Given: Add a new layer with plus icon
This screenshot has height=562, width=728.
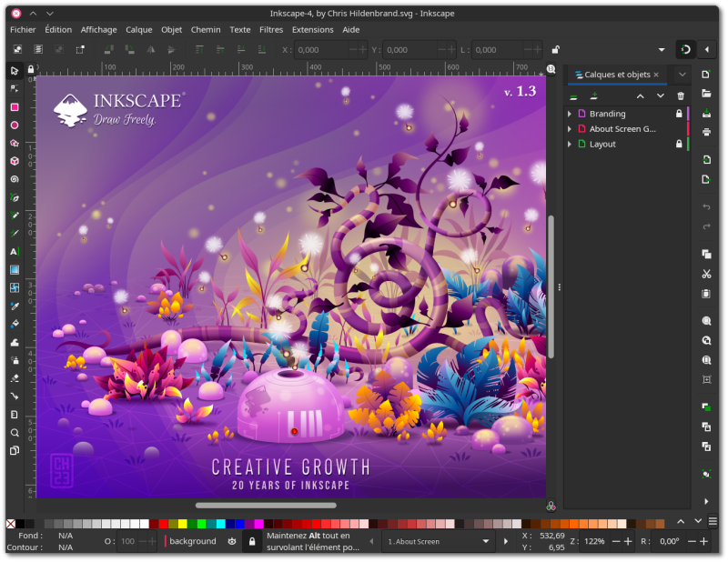Looking at the screenshot, I should pos(594,96).
